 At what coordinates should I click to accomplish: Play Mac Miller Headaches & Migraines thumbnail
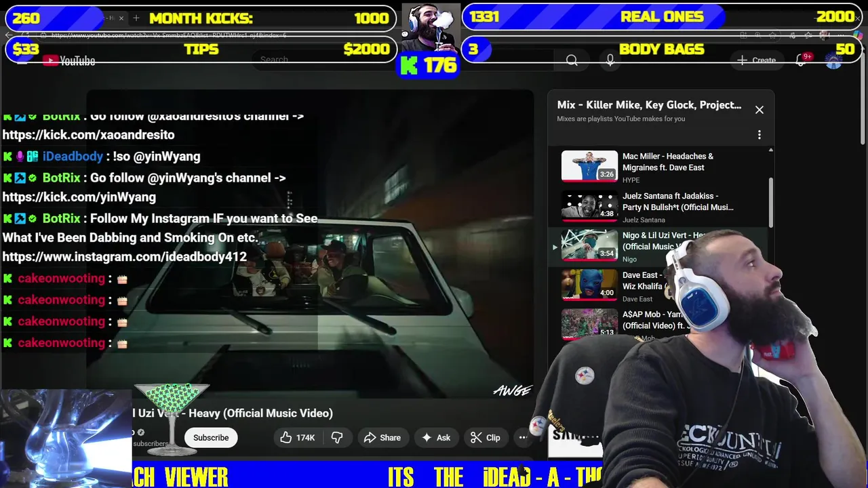pyautogui.click(x=589, y=167)
